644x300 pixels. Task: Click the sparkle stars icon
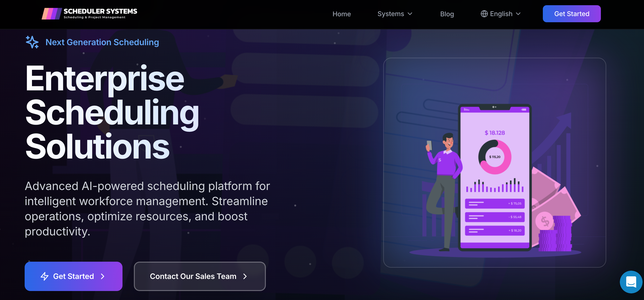(32, 42)
